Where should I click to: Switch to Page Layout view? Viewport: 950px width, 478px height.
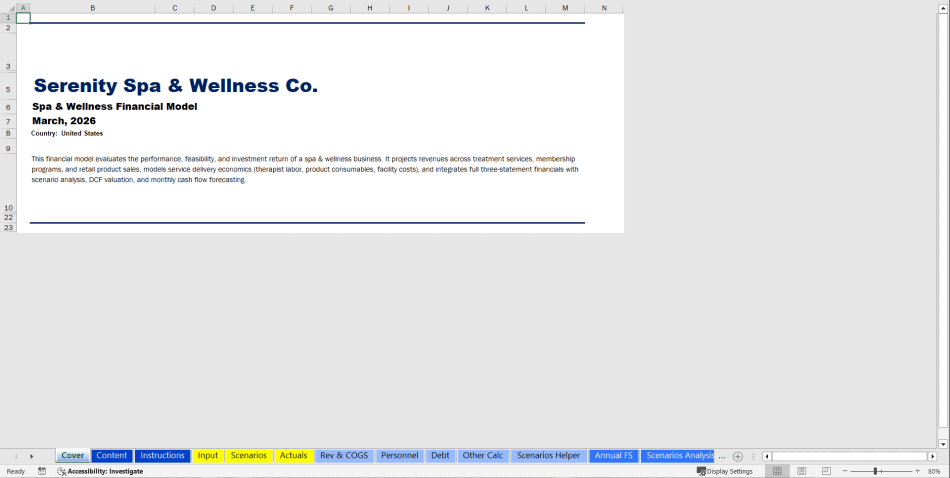[x=801, y=471]
